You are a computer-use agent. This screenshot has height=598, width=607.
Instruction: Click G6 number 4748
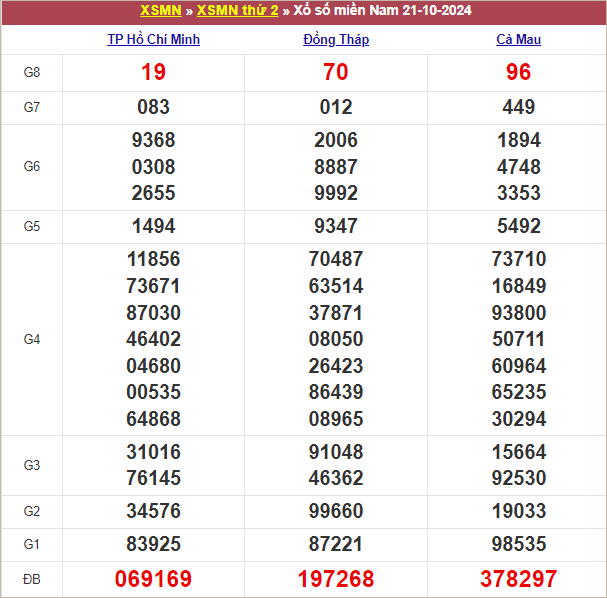[519, 167]
